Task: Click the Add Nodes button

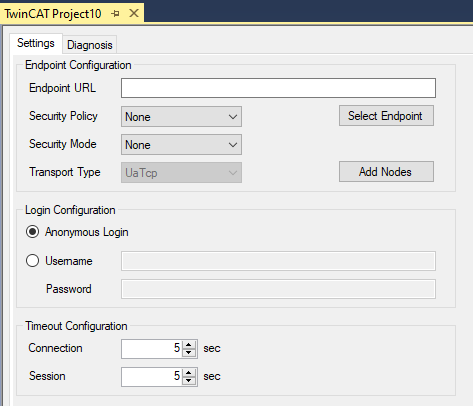Action: point(386,172)
